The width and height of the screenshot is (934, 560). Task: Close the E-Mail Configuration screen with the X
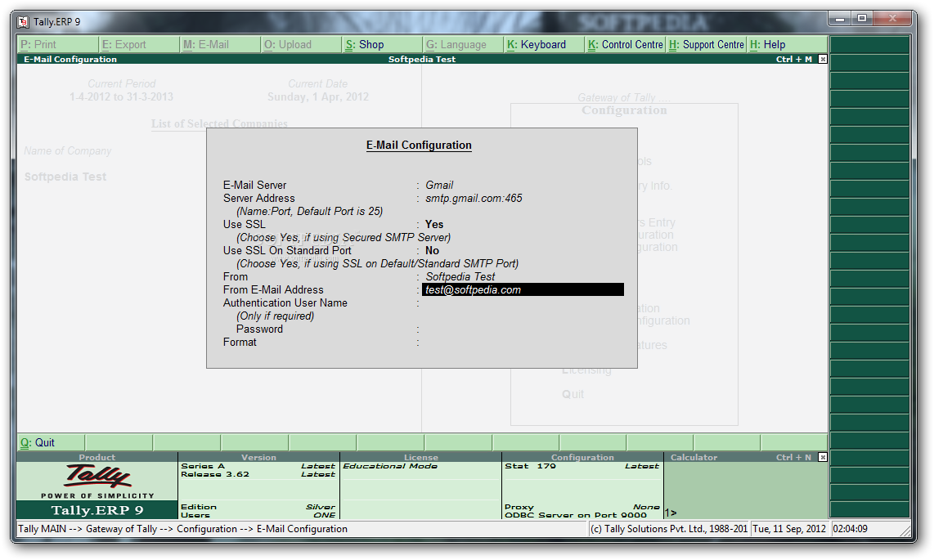(823, 59)
